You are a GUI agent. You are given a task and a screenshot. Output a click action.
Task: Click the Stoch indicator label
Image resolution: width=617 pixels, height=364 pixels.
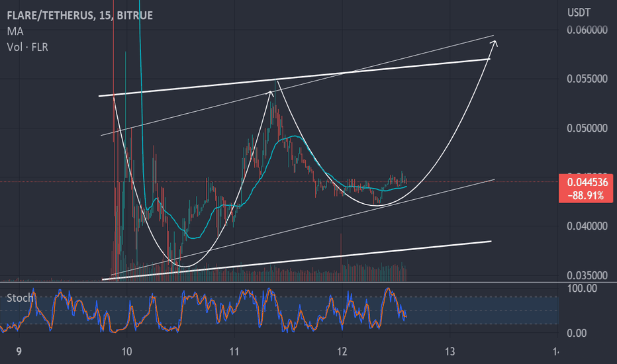pyautogui.click(x=20, y=298)
